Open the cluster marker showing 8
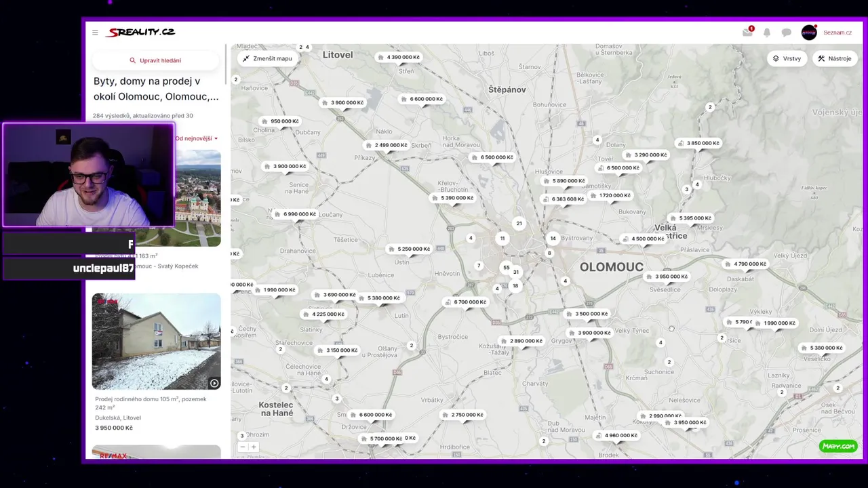The image size is (868, 488). pos(549,253)
